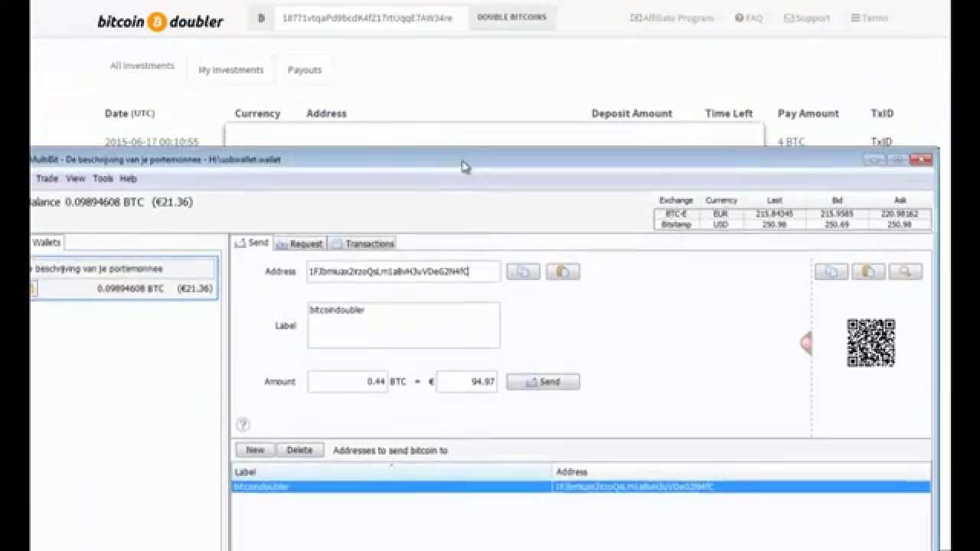Screen dimensions: 980x551
Task: Click the bitcoin symbol next to website address
Action: 261,18
